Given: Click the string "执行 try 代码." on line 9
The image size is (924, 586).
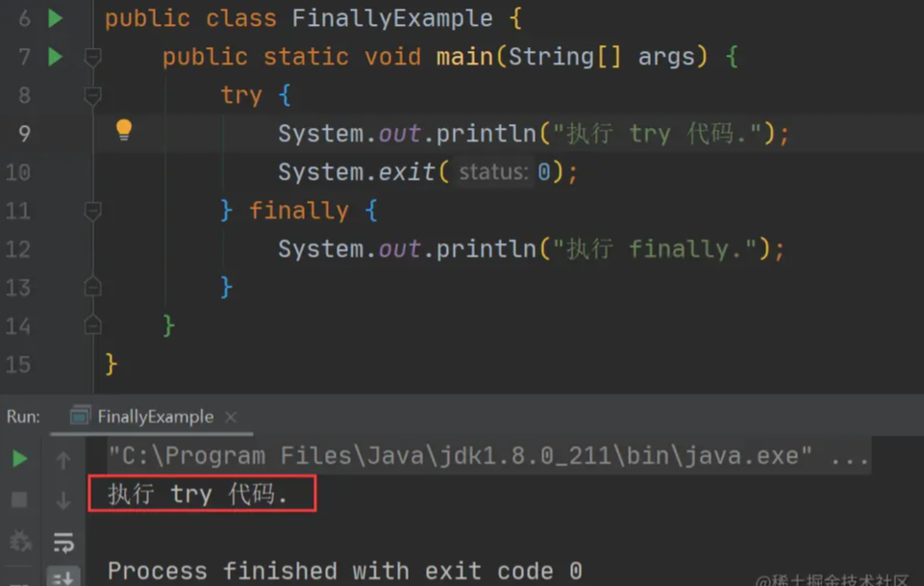Looking at the screenshot, I should pos(658,134).
